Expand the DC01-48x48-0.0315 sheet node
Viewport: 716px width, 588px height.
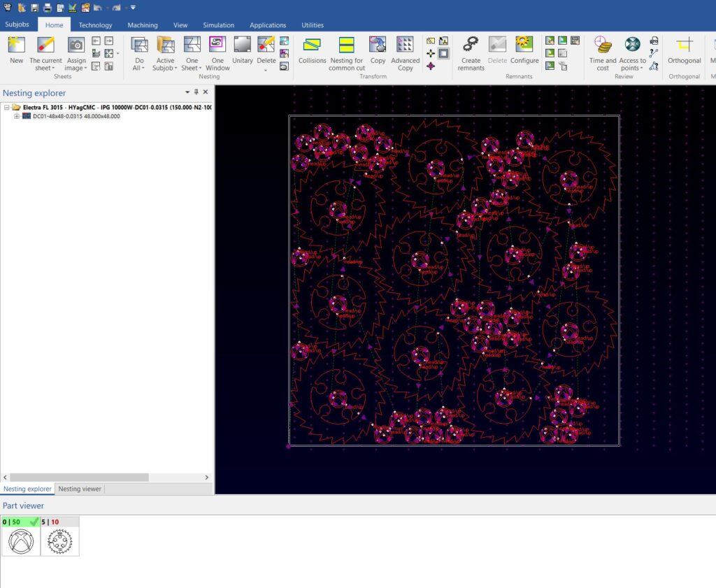[x=17, y=116]
